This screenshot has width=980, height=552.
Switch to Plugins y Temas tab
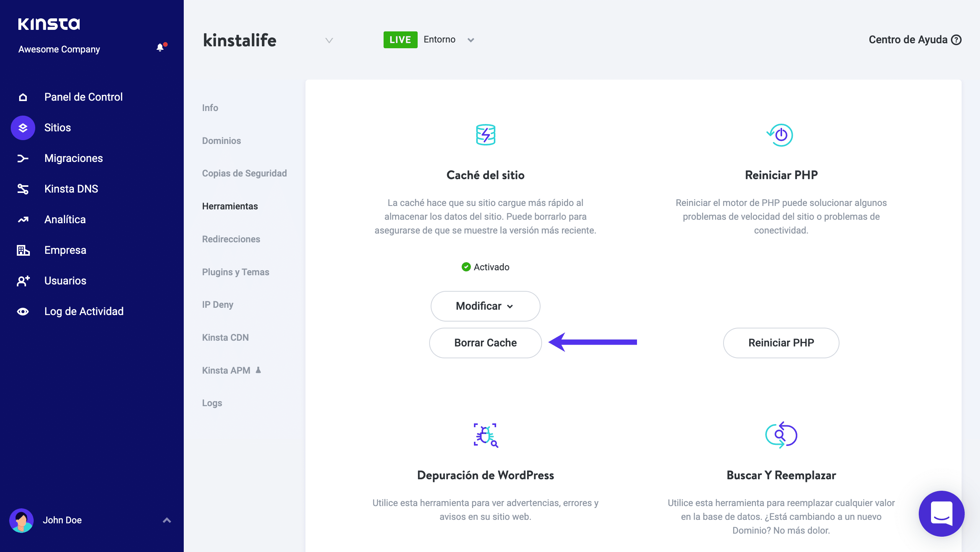[236, 272]
